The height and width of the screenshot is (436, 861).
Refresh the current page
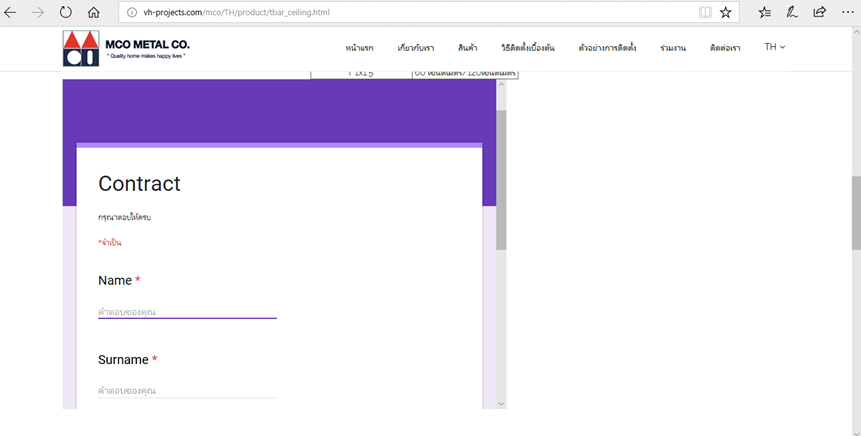tap(66, 12)
